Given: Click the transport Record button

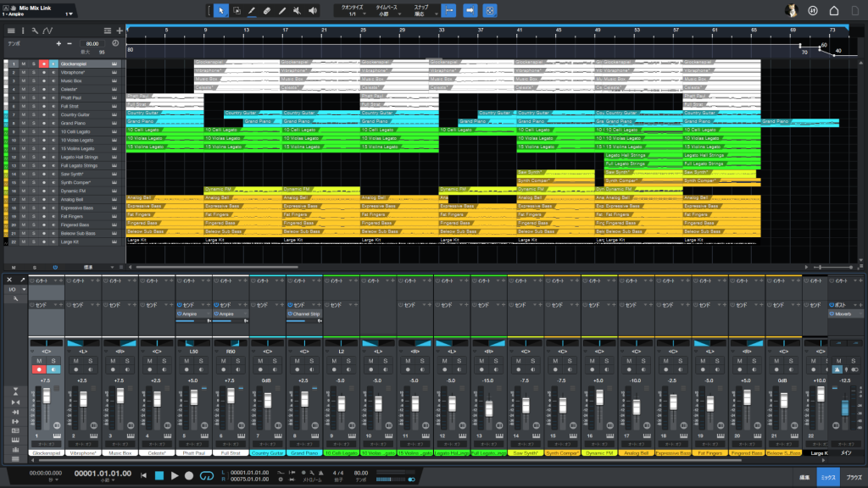Looking at the screenshot, I should 190,475.
